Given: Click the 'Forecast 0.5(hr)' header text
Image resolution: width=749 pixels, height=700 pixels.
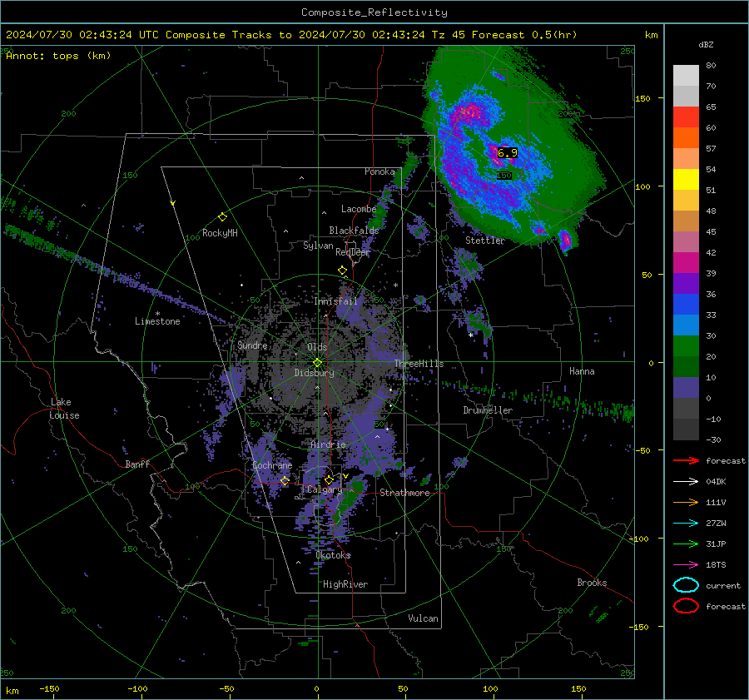Looking at the screenshot, I should click(524, 35).
